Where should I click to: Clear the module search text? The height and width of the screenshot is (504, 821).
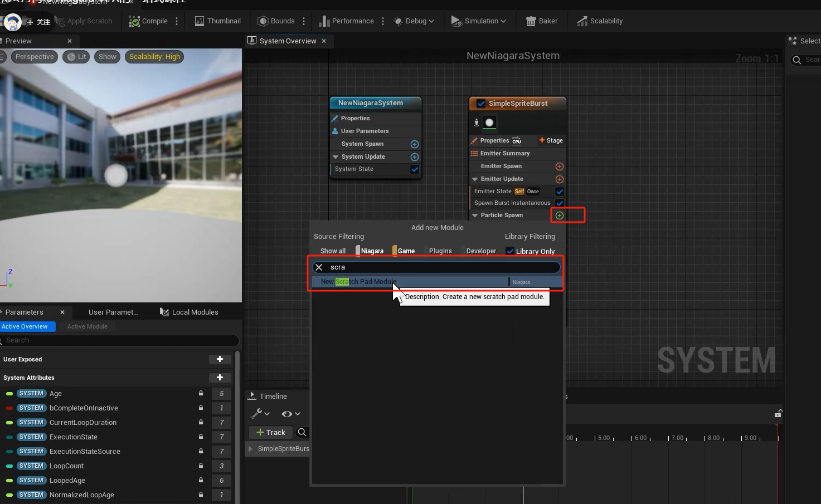tap(319, 267)
